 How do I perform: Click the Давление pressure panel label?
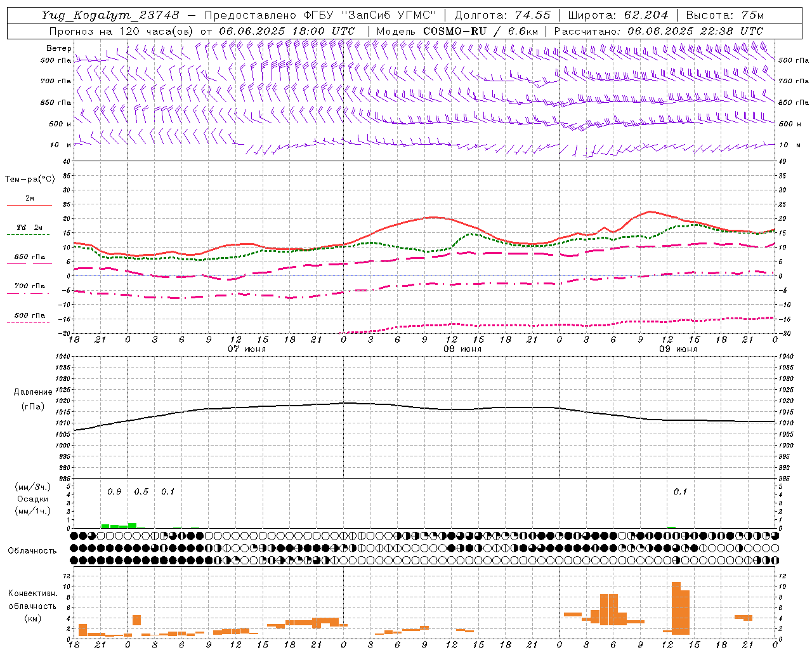33,392
